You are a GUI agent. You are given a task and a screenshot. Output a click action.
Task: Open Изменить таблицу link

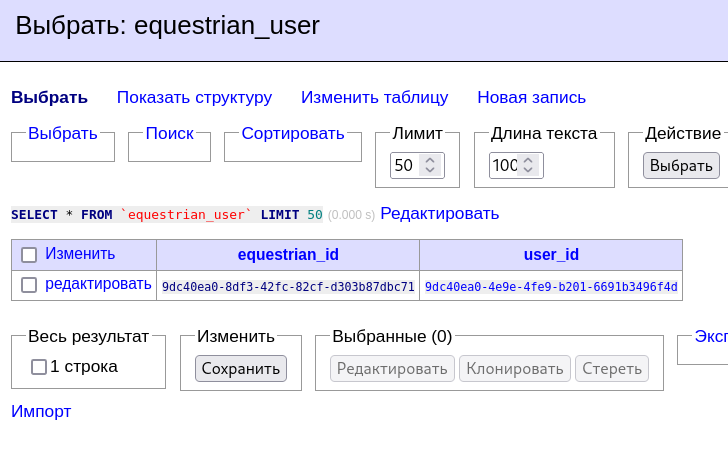pyautogui.click(x=374, y=98)
